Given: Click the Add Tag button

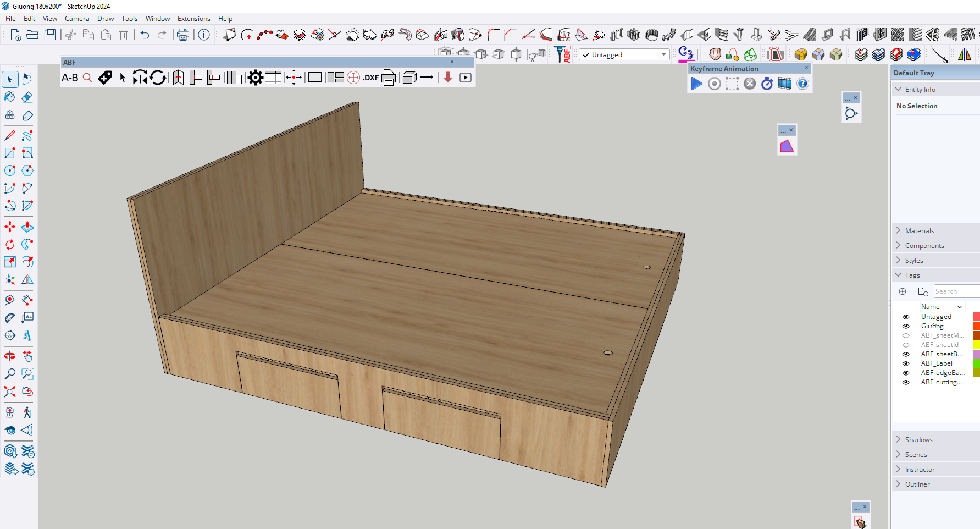Looking at the screenshot, I should coord(903,291).
